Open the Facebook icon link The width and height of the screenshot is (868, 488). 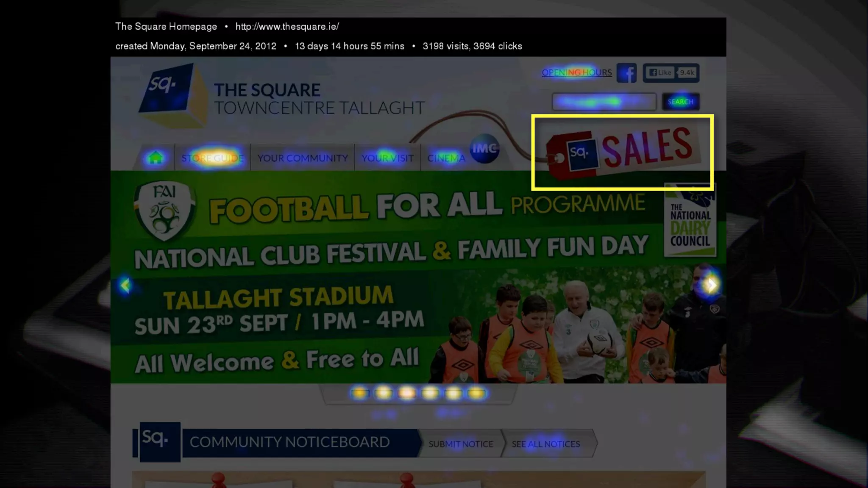pyautogui.click(x=626, y=73)
